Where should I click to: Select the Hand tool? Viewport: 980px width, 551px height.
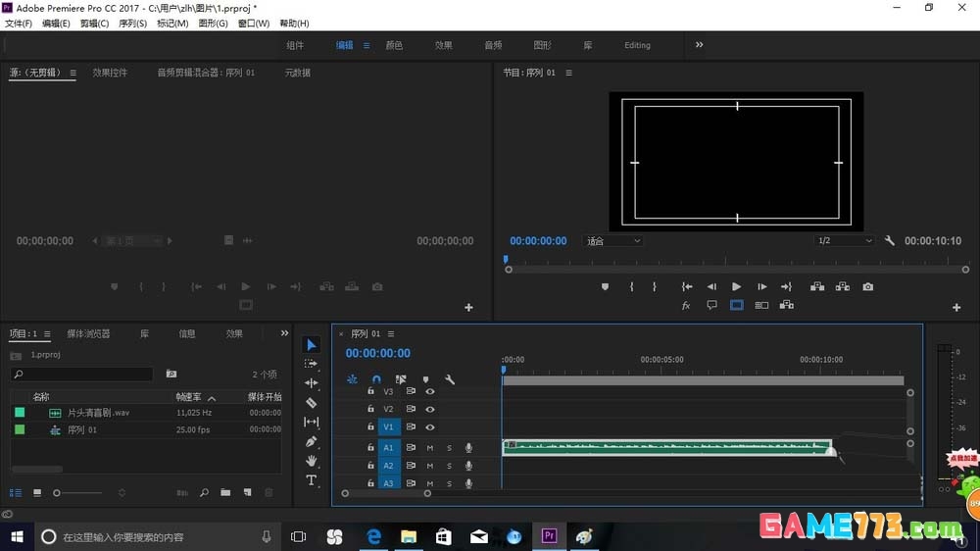coord(312,461)
